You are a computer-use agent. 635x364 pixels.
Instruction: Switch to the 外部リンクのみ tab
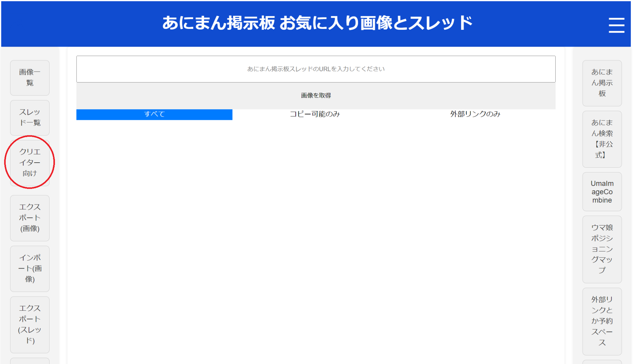click(x=475, y=114)
